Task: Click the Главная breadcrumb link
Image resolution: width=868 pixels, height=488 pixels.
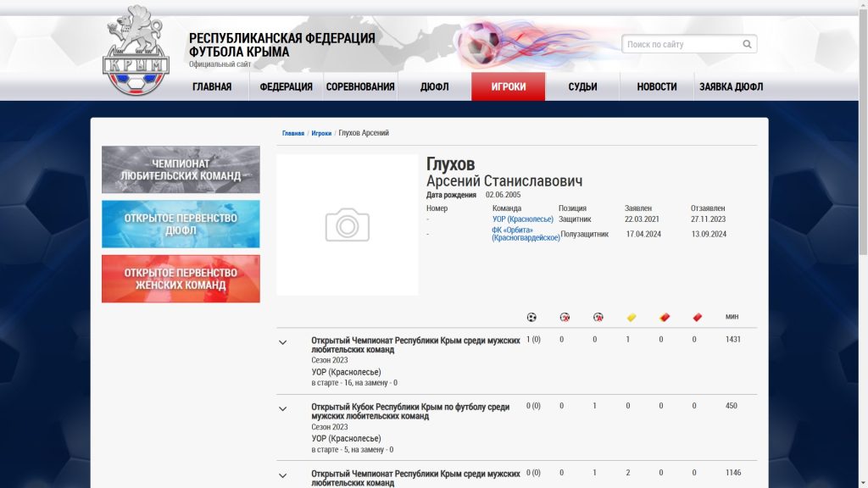Action: pos(293,133)
